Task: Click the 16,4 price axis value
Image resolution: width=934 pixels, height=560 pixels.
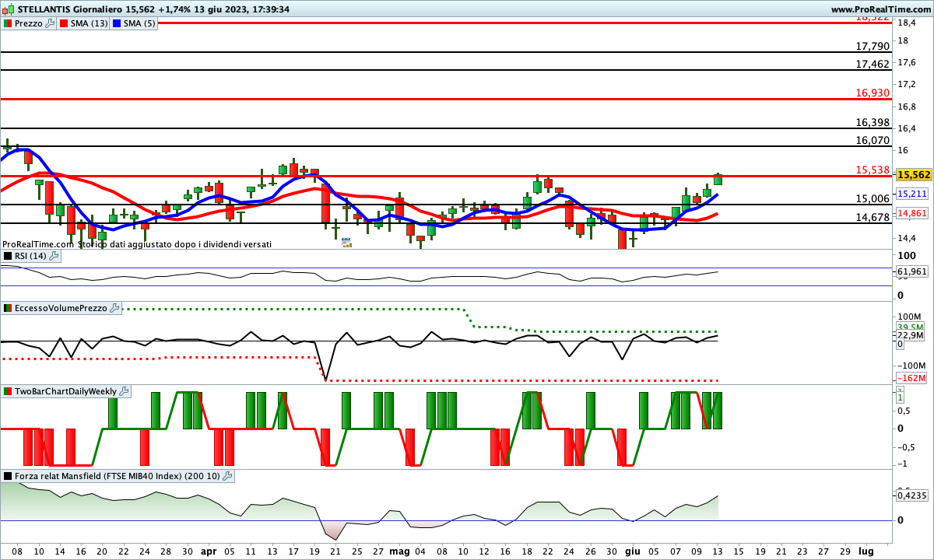Action: (x=907, y=128)
